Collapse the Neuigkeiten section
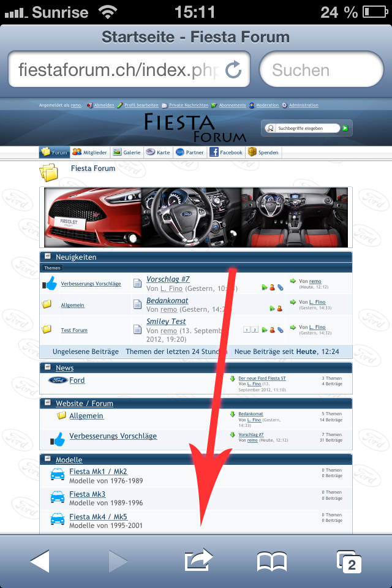The width and height of the screenshot is (392, 588). pyautogui.click(x=47, y=257)
